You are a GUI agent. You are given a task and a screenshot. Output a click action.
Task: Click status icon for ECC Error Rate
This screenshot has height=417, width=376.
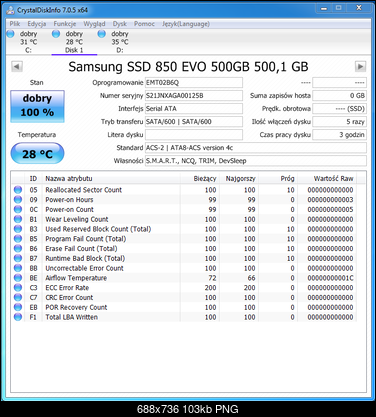point(18,287)
